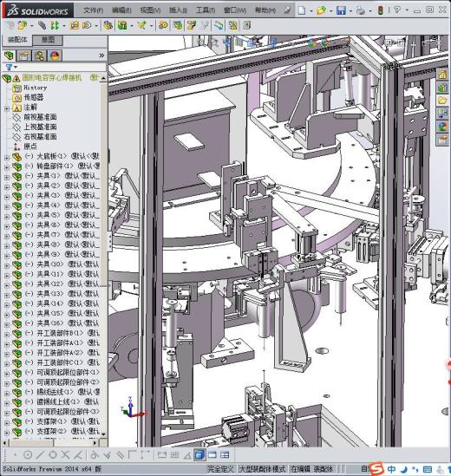This screenshot has width=451, height=476.
Task: Click the Home icon in the task pane
Action: tap(442, 75)
